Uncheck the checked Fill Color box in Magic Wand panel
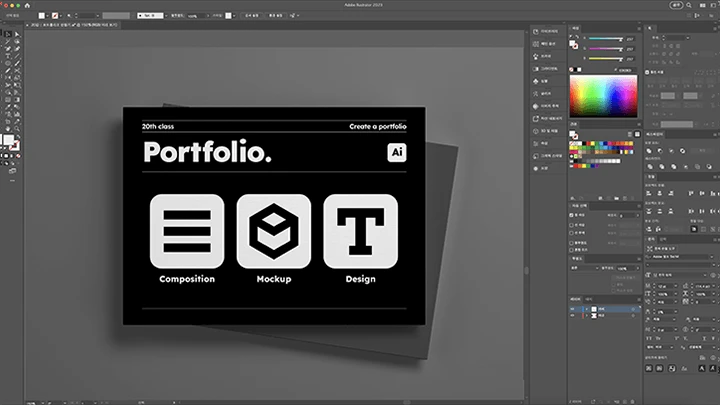The image size is (720, 405). click(571, 215)
